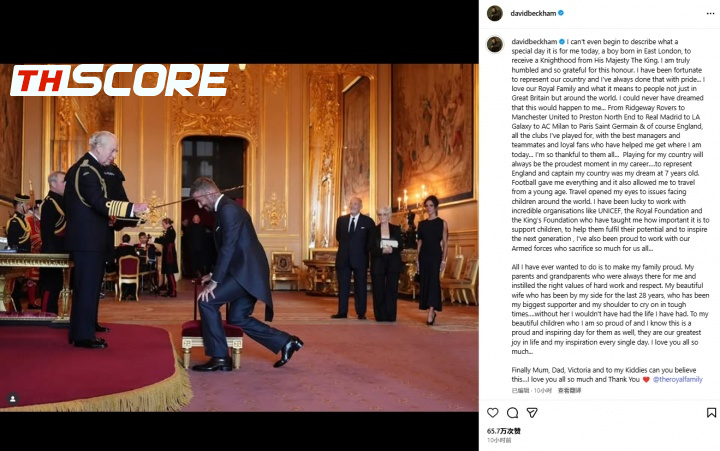Show tagged people icon on photo

[13, 399]
